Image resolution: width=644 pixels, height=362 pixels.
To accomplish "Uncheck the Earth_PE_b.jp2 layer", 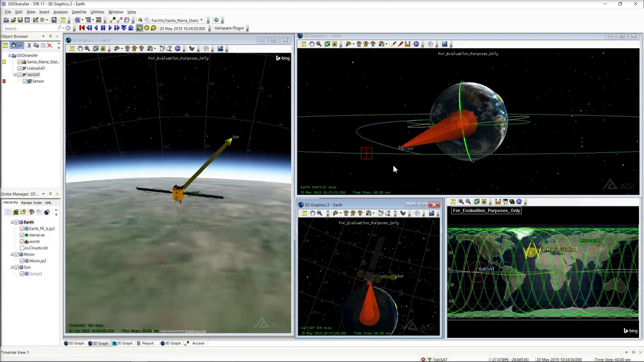I will (22, 229).
